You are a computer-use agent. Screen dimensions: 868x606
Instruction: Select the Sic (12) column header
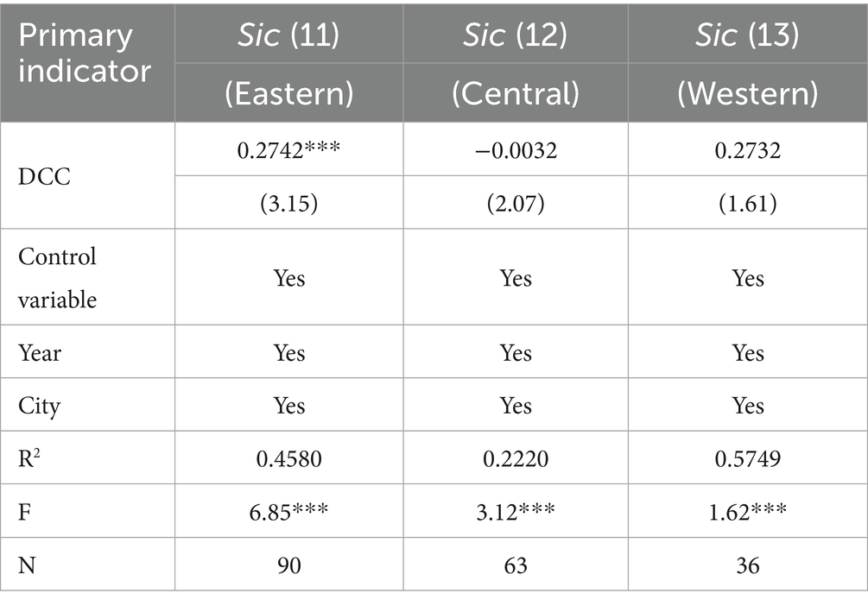click(x=516, y=34)
